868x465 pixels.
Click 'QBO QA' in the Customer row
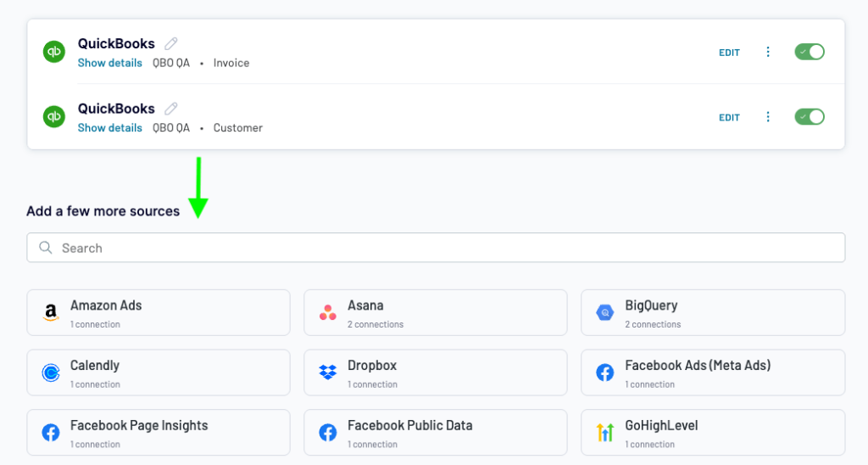171,127
